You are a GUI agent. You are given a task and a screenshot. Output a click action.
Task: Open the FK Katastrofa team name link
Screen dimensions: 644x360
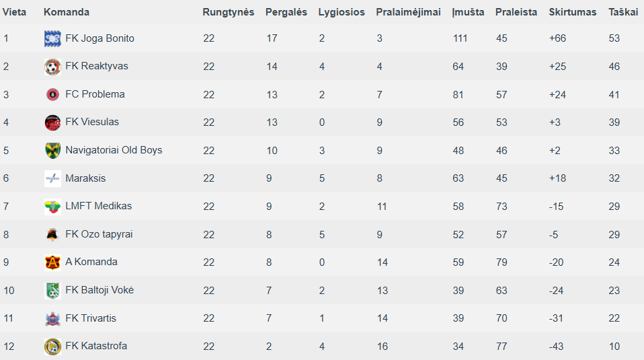tap(96, 346)
